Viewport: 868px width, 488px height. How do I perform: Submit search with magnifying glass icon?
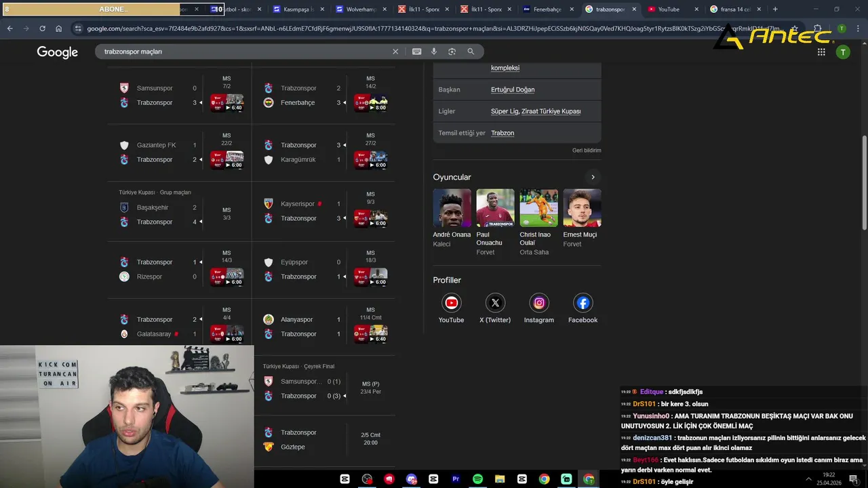pos(471,52)
